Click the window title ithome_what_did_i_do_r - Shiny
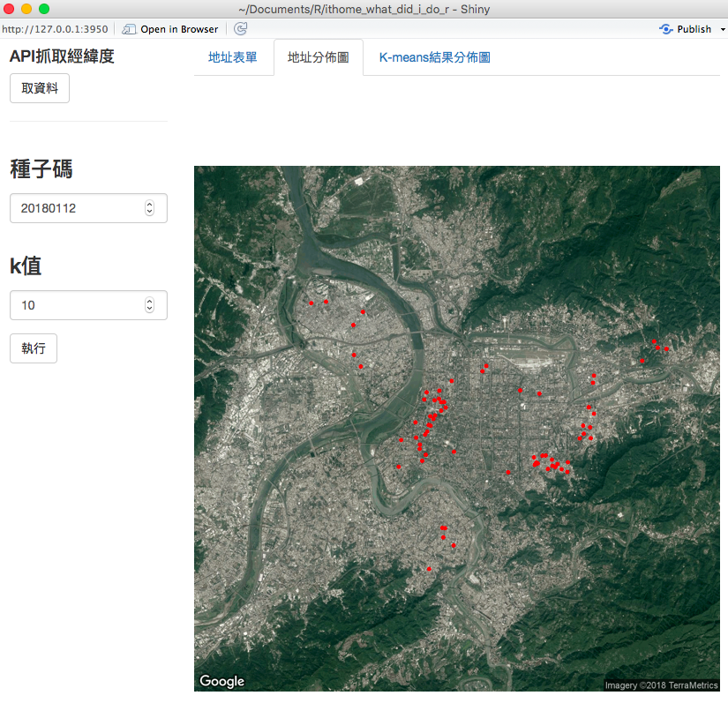The width and height of the screenshot is (728, 703). click(364, 10)
